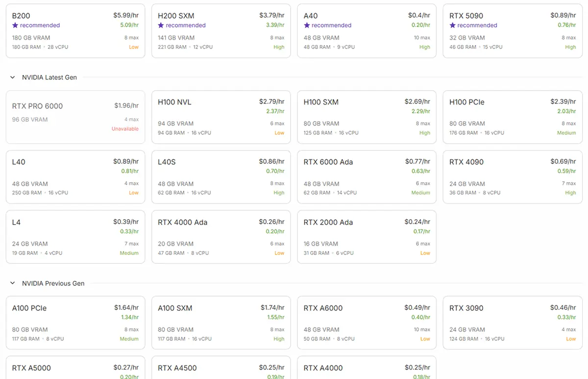The height and width of the screenshot is (379, 588).
Task: Choose the RTX A6000 GPU card
Action: [367, 323]
